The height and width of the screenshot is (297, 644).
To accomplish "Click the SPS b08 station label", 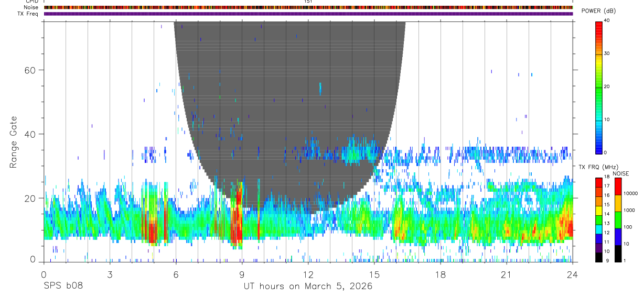I will click(62, 287).
